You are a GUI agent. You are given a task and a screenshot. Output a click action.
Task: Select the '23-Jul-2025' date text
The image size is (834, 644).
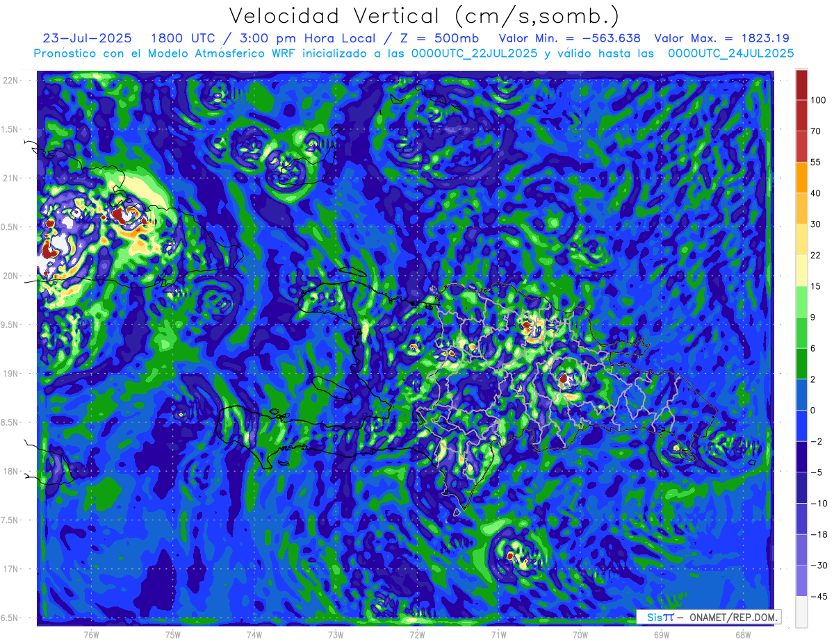coord(87,38)
